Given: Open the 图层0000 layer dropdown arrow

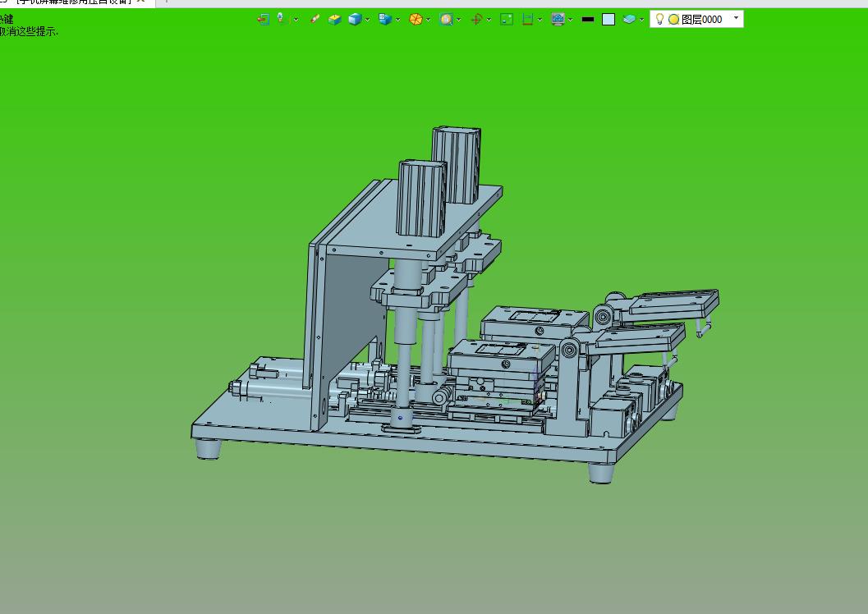Looking at the screenshot, I should [736, 18].
